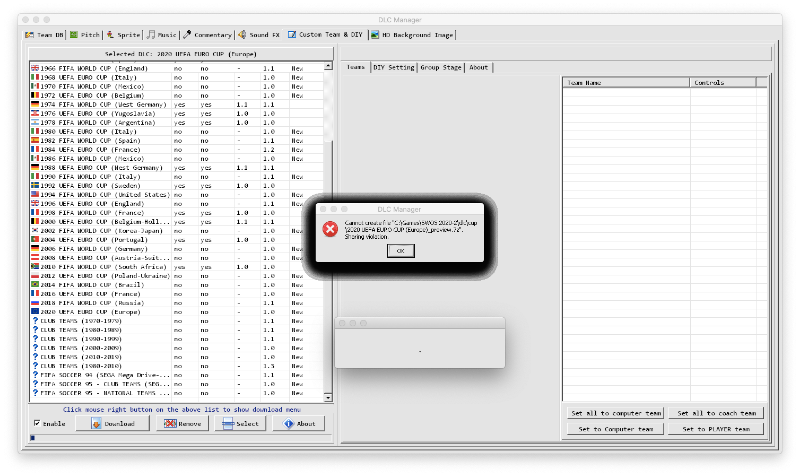Click the DLC list scroll down arrow
Image resolution: width=800 pixels, height=475 pixels.
tap(328, 398)
